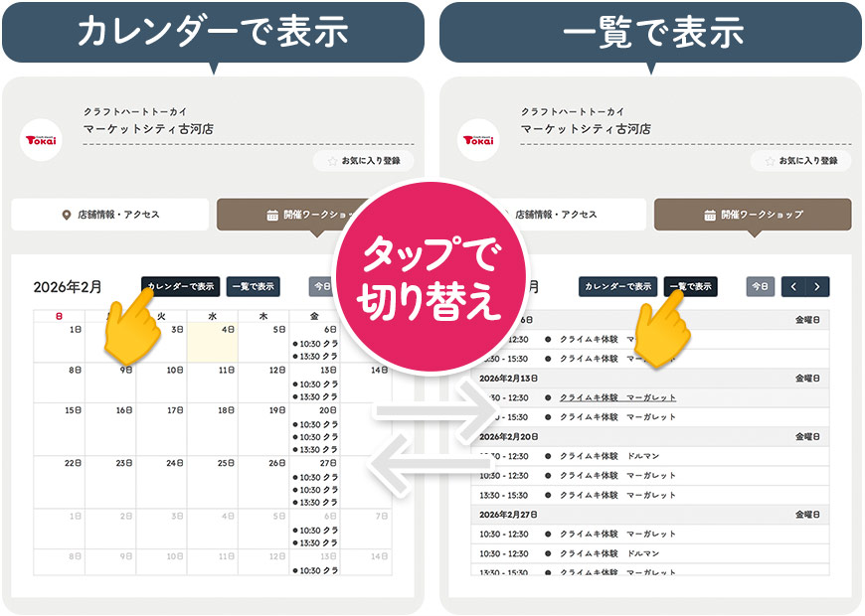The height and width of the screenshot is (616, 865).
Task: Open underlined クライムキ体験 マーガレット link on Feb 13
Action: (617, 397)
